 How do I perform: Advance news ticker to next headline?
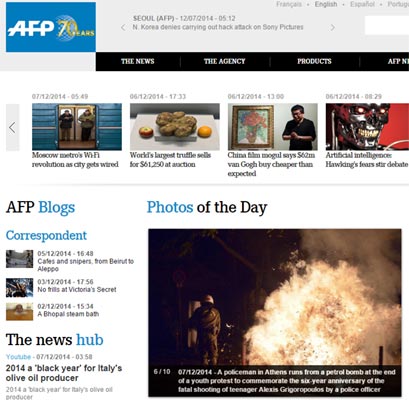[332, 27]
